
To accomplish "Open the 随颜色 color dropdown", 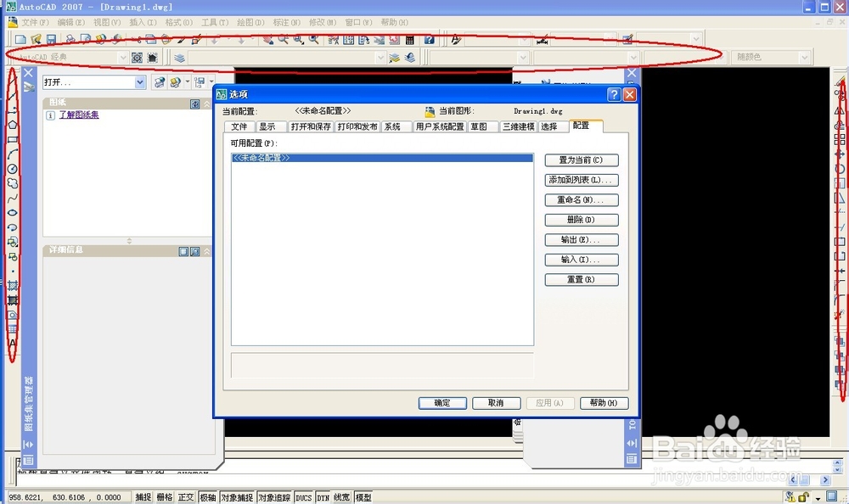I will pos(805,57).
